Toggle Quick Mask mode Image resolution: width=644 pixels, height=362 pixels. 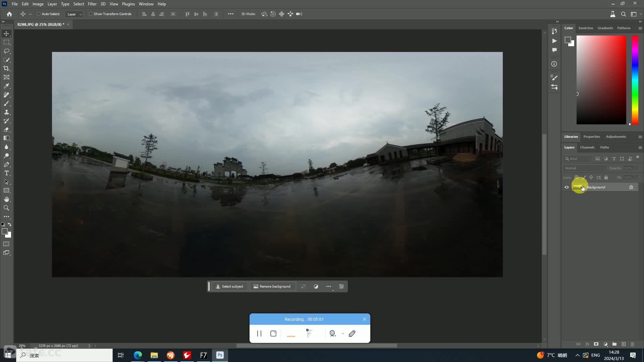tap(6, 244)
